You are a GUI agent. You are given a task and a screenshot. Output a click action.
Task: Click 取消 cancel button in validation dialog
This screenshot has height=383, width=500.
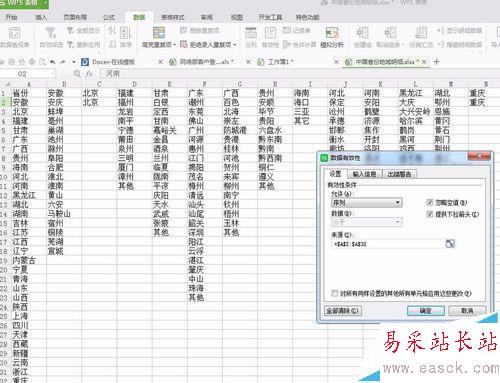(467, 311)
